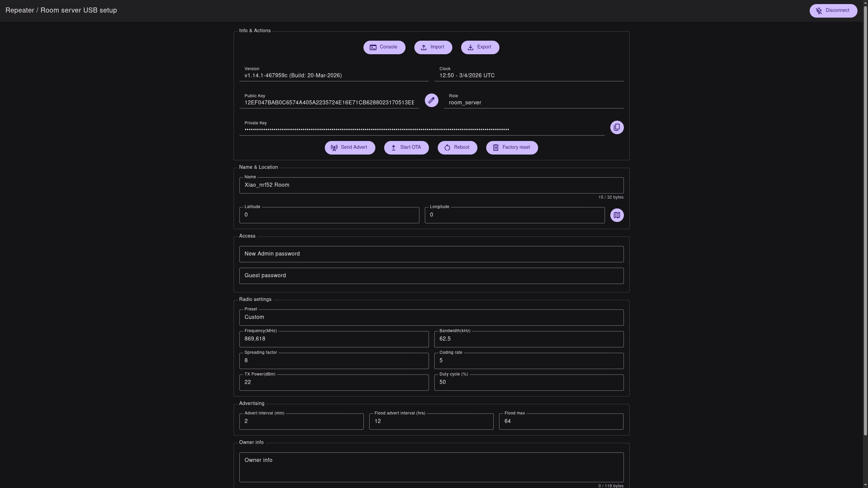Click the Guest password field

click(431, 276)
